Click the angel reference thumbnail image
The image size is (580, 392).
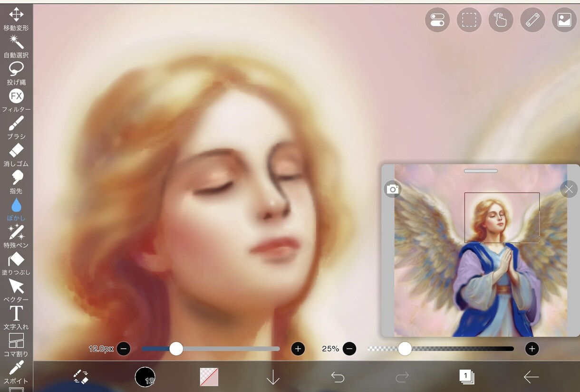[481, 250]
